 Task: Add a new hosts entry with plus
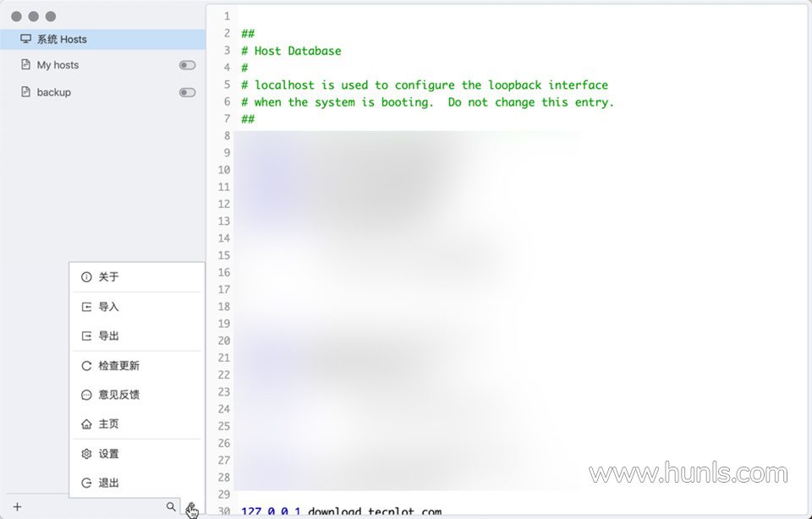(x=17, y=506)
